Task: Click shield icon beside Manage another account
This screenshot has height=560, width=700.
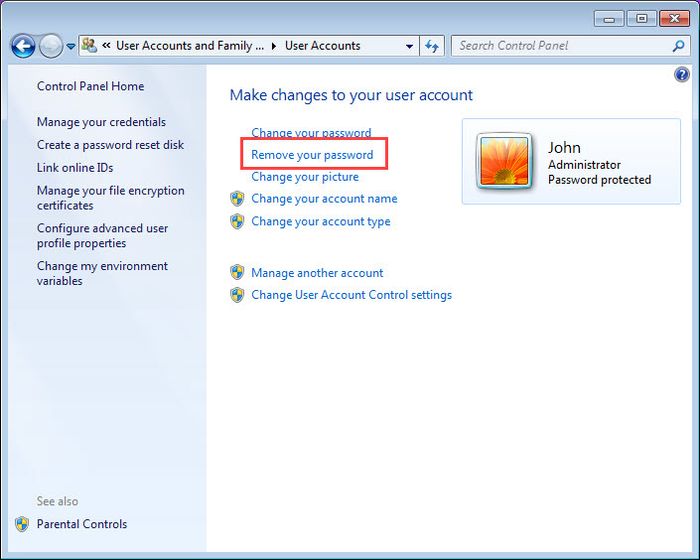Action: pos(237,272)
